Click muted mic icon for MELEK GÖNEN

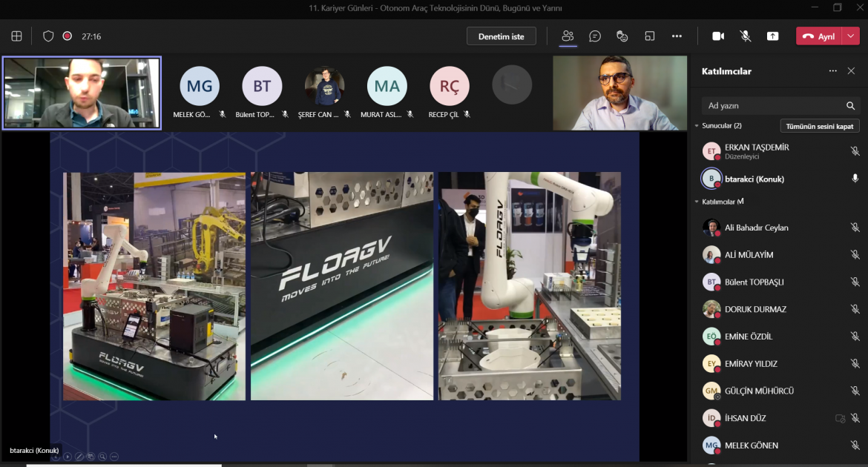pyautogui.click(x=855, y=445)
